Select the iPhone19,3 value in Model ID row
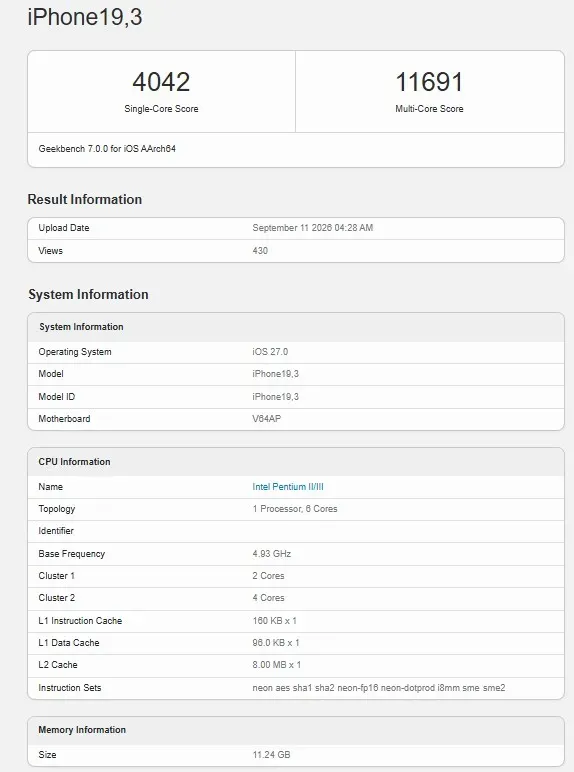Image resolution: width=574 pixels, height=772 pixels. tap(276, 397)
